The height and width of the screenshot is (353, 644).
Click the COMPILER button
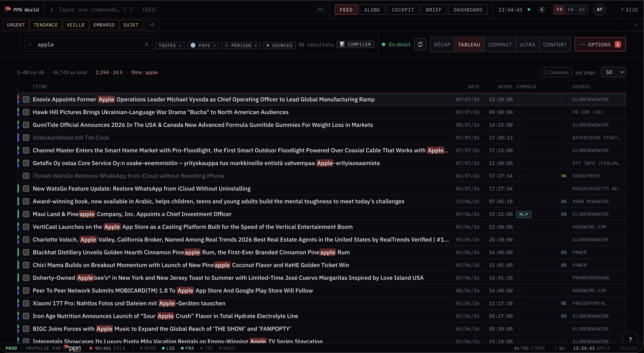pos(355,45)
